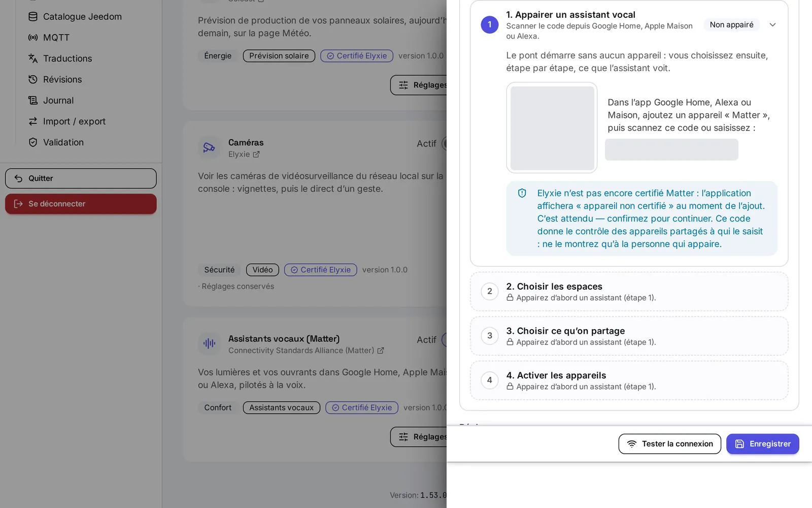
Task: Open the Elyxie external link under Caméras
Action: point(244,154)
